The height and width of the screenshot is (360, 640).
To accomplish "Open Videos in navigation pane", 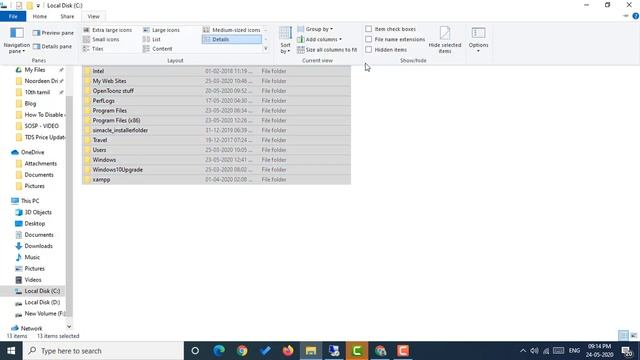I will pos(33,280).
